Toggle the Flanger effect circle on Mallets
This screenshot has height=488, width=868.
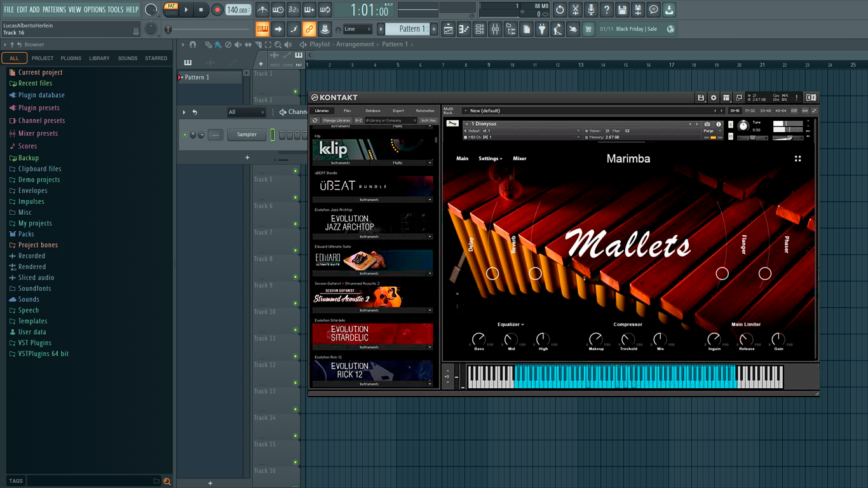pyautogui.click(x=722, y=273)
